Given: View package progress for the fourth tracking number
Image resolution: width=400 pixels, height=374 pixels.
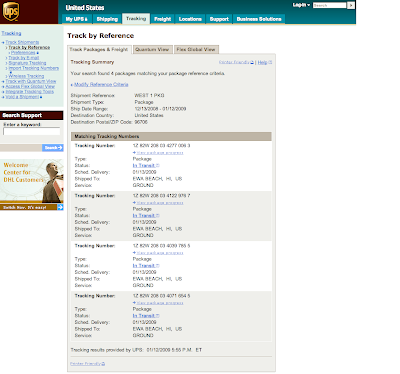Looking at the screenshot, I should point(159,303).
